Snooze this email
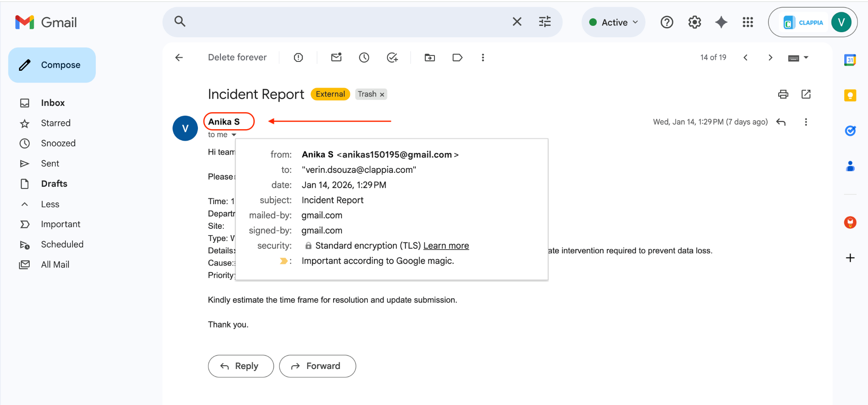 pyautogui.click(x=364, y=57)
